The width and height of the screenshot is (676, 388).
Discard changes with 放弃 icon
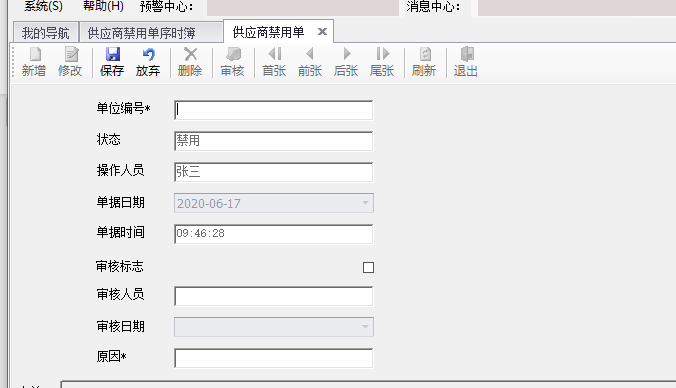click(148, 62)
